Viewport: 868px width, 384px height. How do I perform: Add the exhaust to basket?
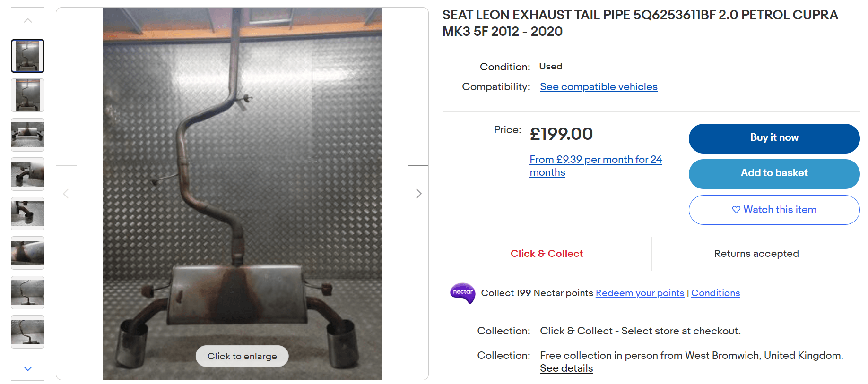click(x=774, y=173)
